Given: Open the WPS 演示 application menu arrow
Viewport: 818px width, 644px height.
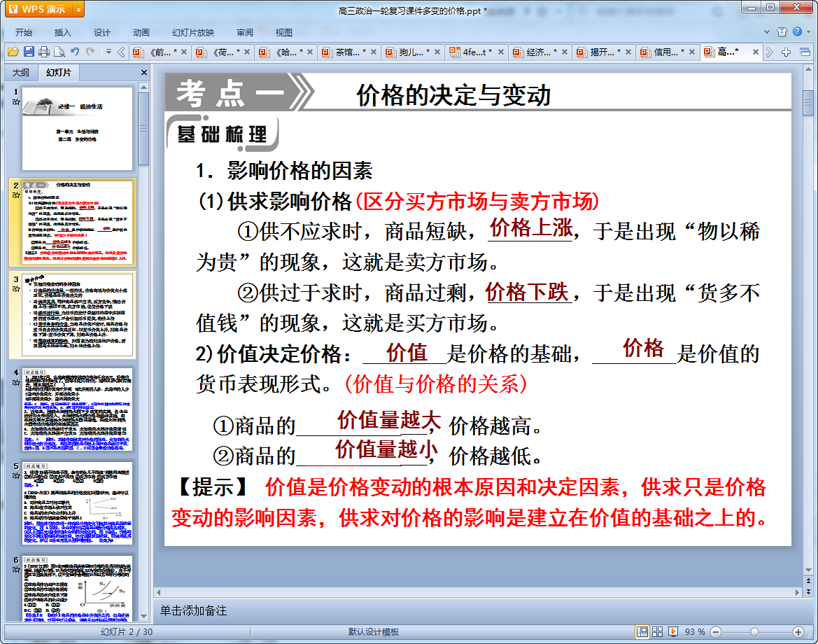Looking at the screenshot, I should (78, 9).
